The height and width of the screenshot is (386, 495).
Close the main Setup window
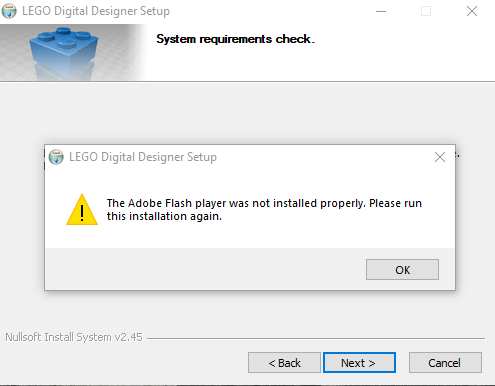tap(472, 11)
